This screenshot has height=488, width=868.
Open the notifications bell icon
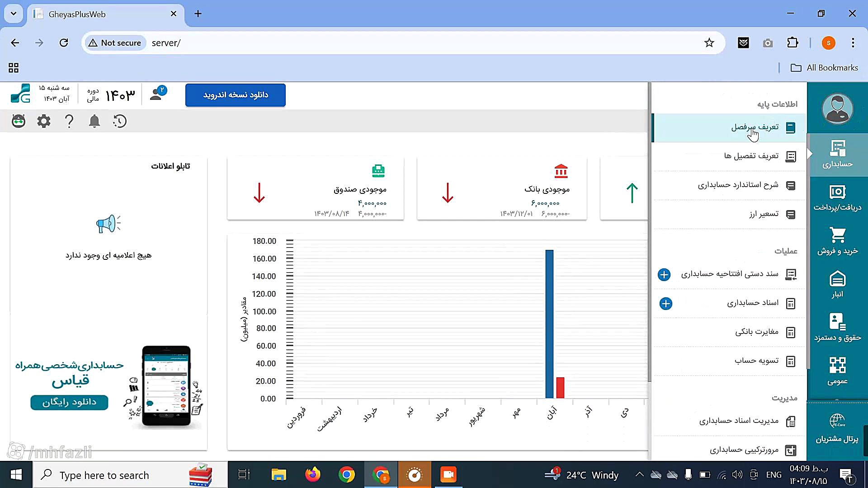click(x=94, y=121)
